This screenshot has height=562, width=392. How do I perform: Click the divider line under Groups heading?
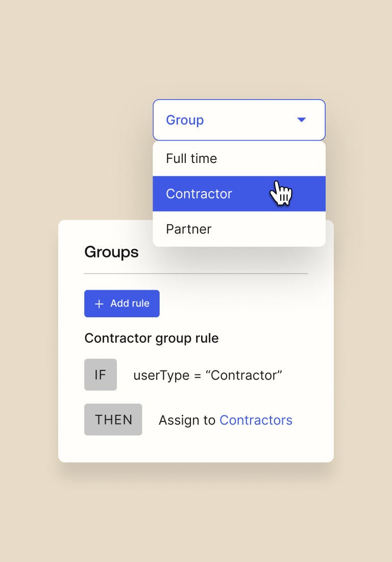196,274
